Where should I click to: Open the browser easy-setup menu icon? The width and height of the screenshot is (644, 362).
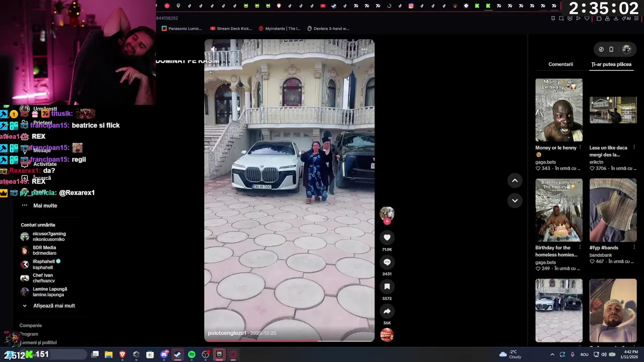pos(636,19)
